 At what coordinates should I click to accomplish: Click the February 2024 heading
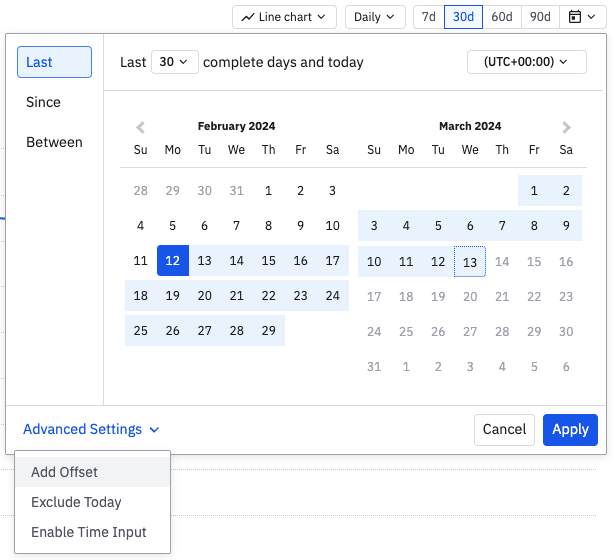(237, 126)
